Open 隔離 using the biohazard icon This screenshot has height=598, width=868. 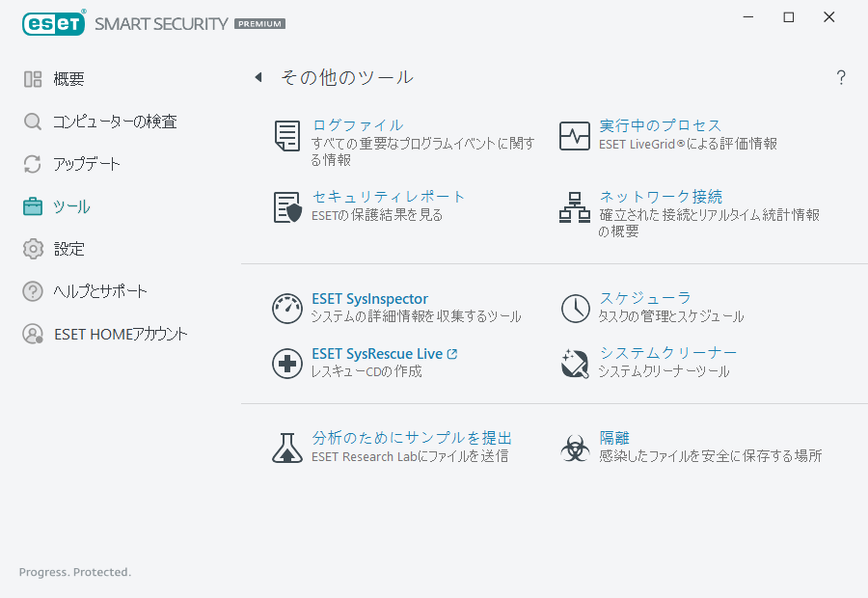575,447
